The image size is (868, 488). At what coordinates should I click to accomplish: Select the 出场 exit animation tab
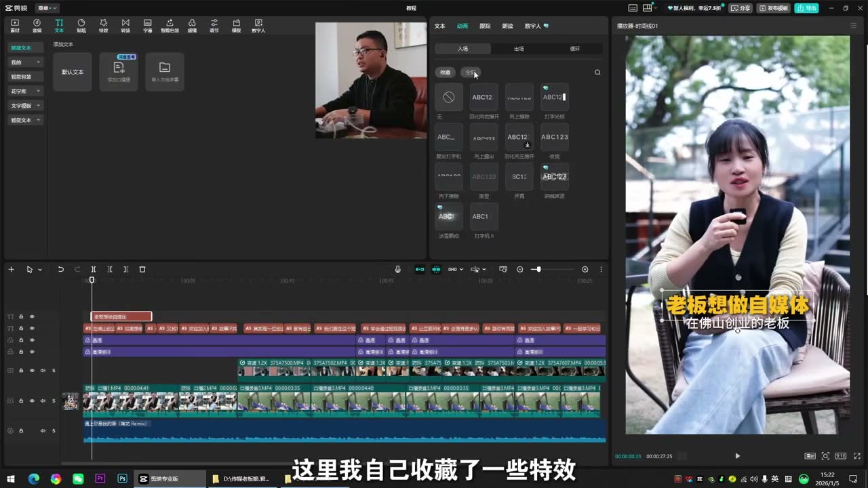click(519, 49)
